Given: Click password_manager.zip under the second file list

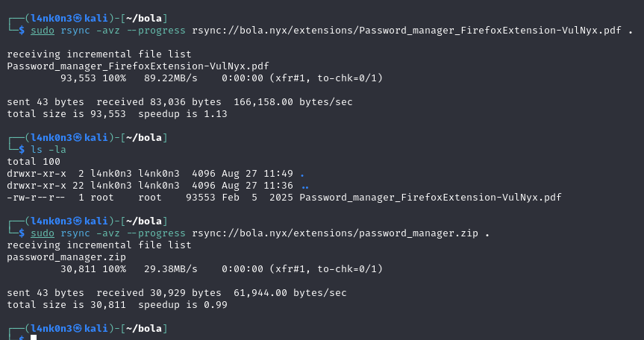Looking at the screenshot, I should click(67, 257).
